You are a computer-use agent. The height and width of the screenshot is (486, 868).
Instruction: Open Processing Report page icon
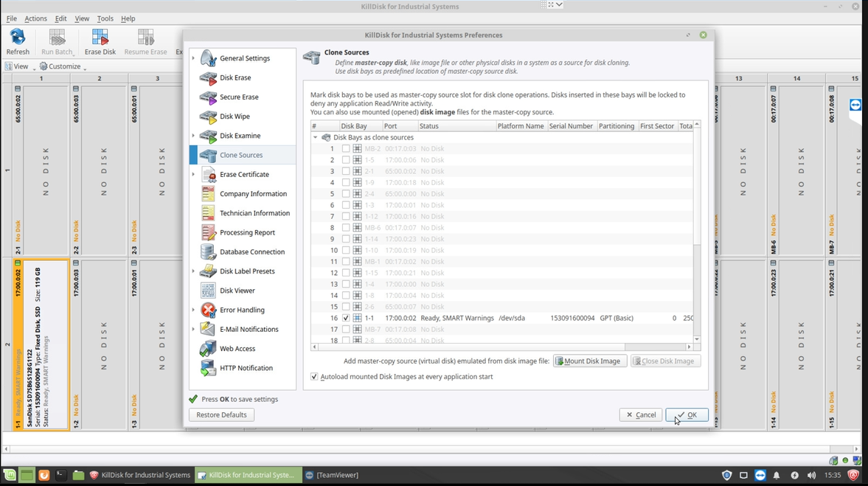point(208,232)
